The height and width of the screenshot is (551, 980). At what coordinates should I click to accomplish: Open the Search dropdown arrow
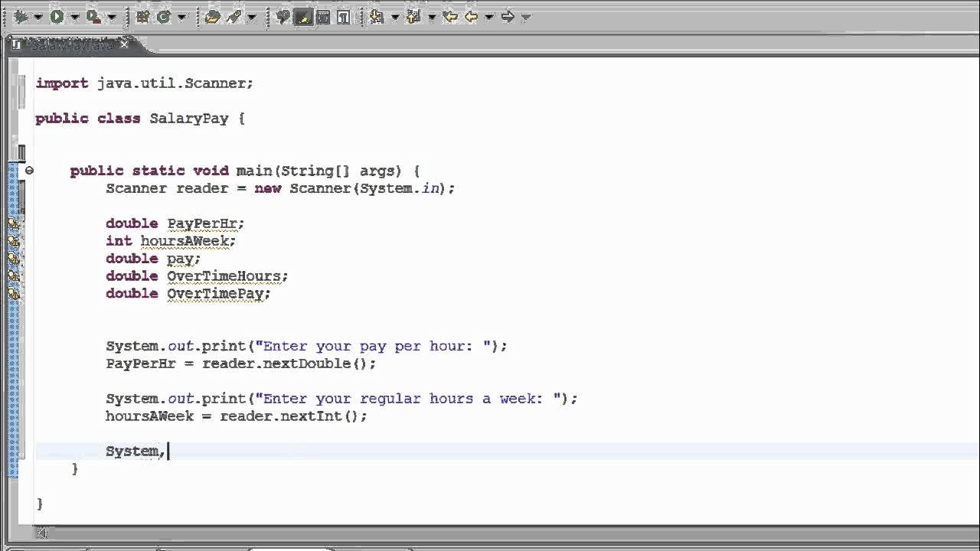point(251,17)
